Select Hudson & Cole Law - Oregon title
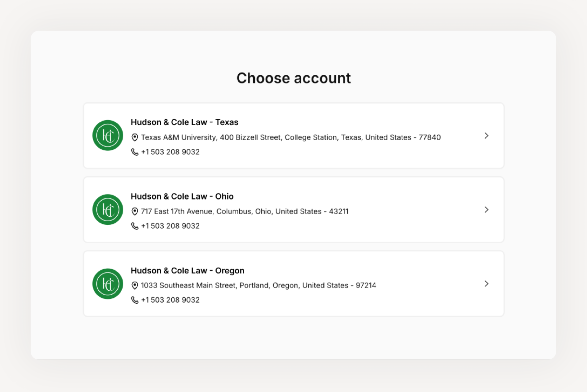This screenshot has width=587, height=392. (x=187, y=271)
